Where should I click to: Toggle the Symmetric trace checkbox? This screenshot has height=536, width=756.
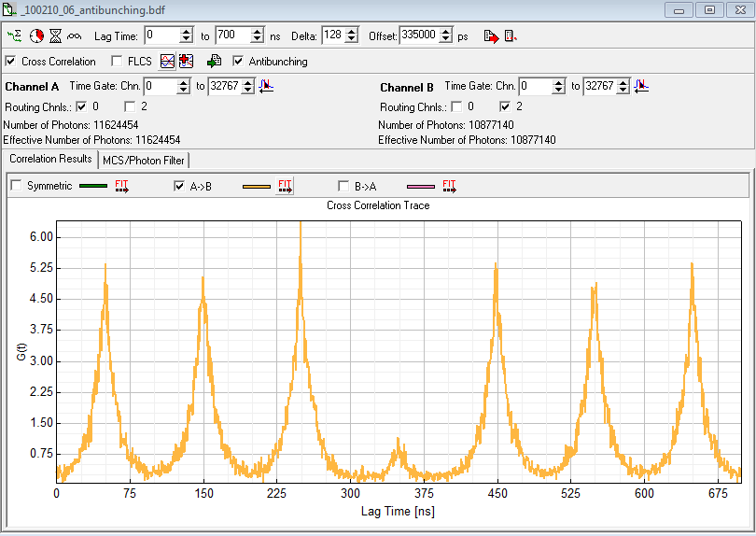coord(16,186)
